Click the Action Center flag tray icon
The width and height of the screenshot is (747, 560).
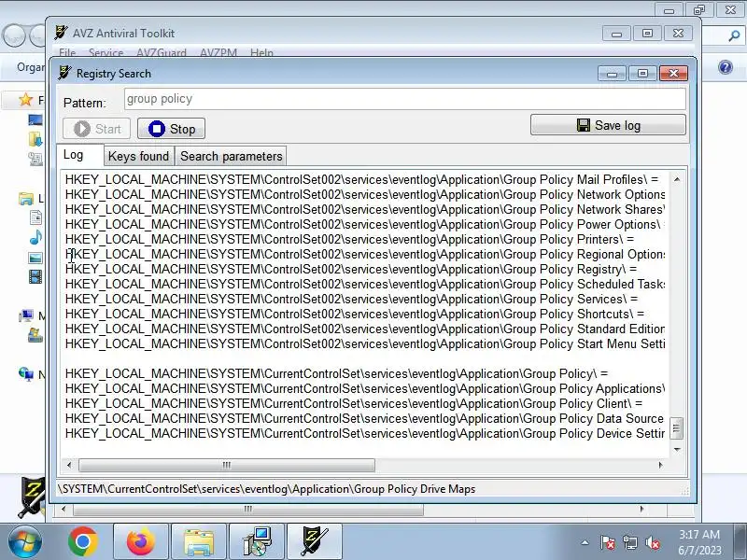(608, 542)
